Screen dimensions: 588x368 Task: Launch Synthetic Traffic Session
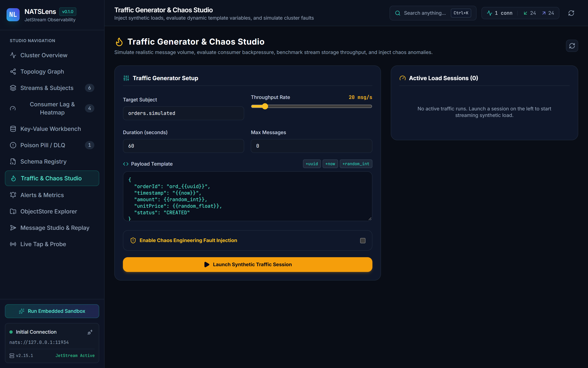248,265
